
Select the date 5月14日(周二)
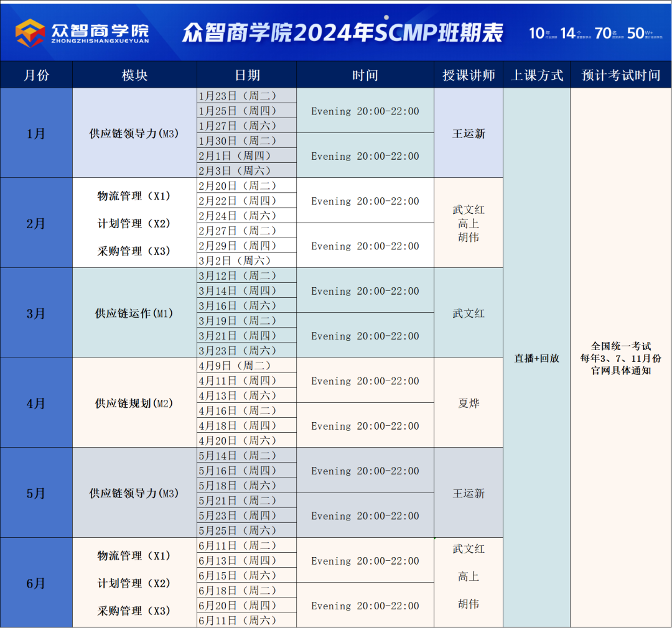(247, 455)
